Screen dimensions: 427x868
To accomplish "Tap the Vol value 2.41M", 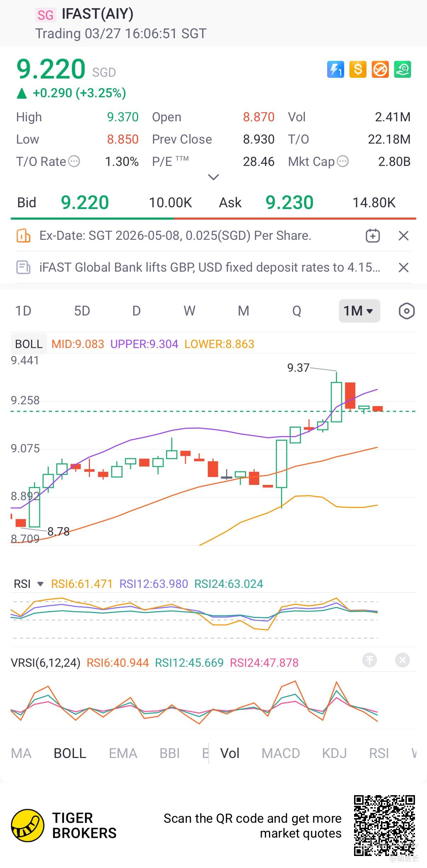I will point(393,117).
